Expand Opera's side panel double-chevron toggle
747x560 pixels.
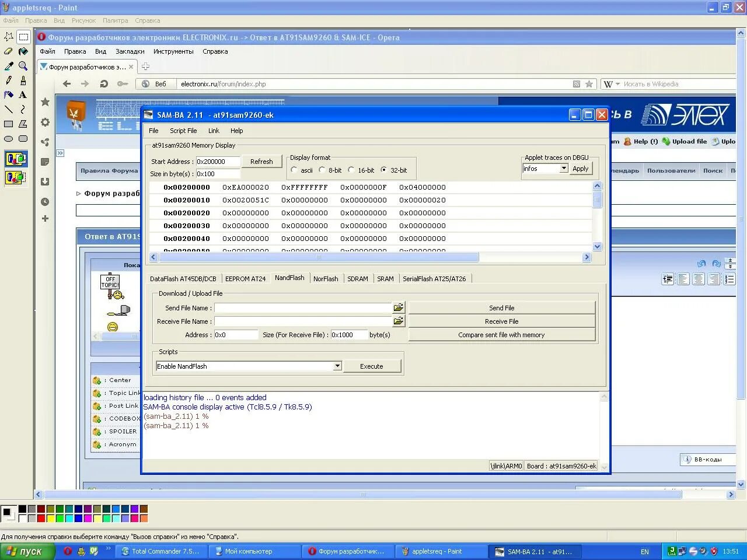(x=60, y=153)
